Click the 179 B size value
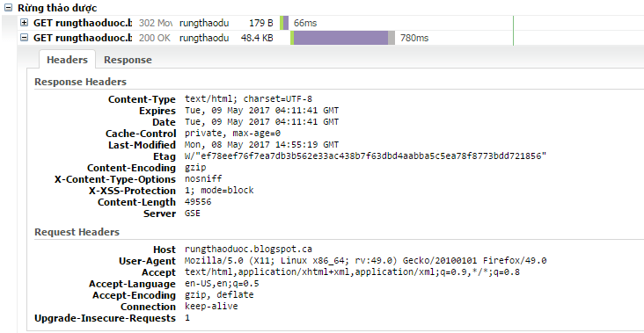Image resolution: width=644 pixels, height=333 pixels. [x=260, y=23]
